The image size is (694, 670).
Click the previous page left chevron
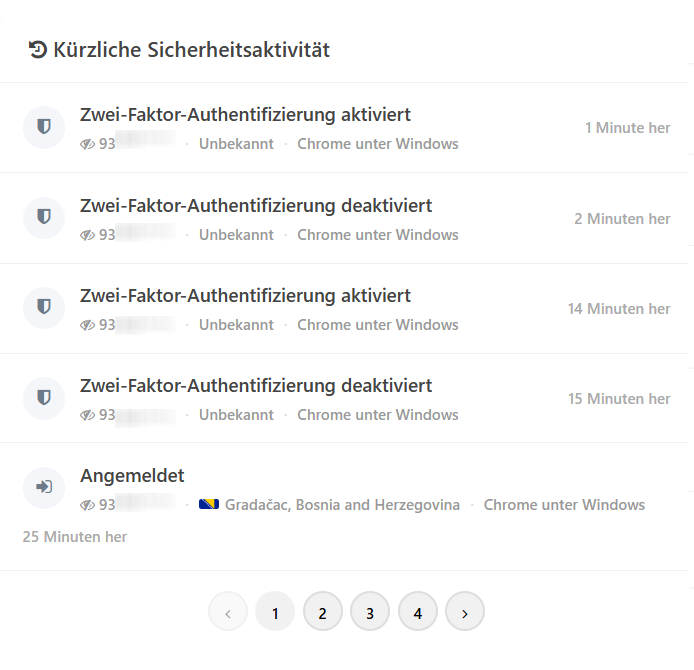228,613
